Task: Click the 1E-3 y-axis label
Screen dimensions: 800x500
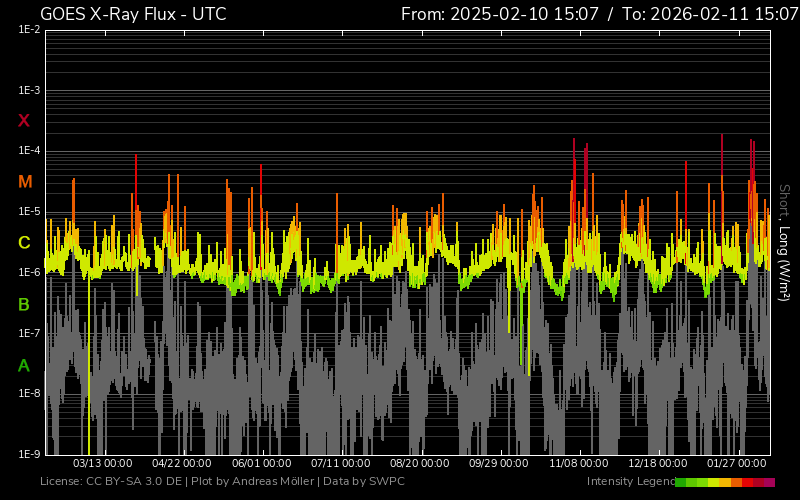Action: pyautogui.click(x=29, y=91)
